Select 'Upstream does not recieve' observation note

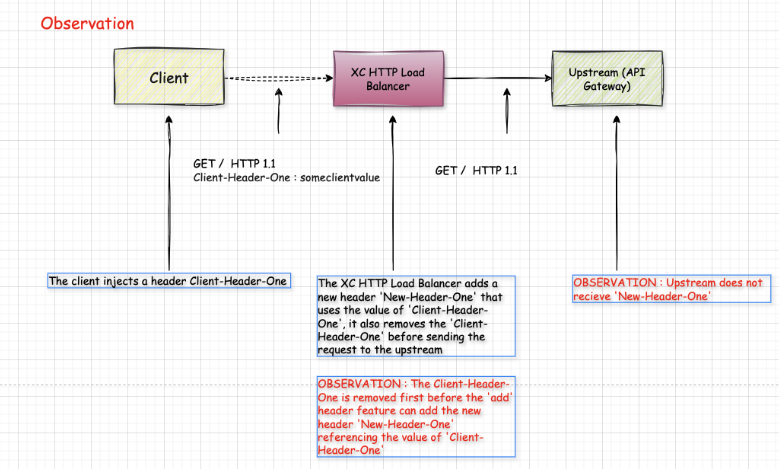[x=671, y=289]
